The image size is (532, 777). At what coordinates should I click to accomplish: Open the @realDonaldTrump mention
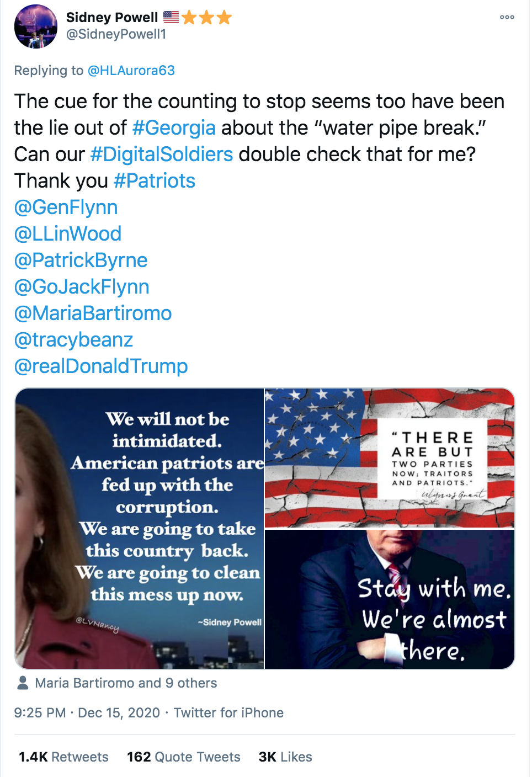pos(101,366)
